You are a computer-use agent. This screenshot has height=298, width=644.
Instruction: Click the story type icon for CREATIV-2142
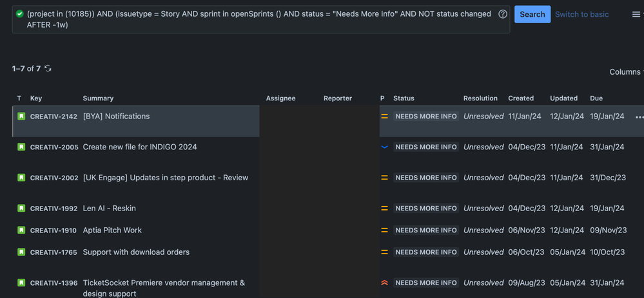[21, 116]
